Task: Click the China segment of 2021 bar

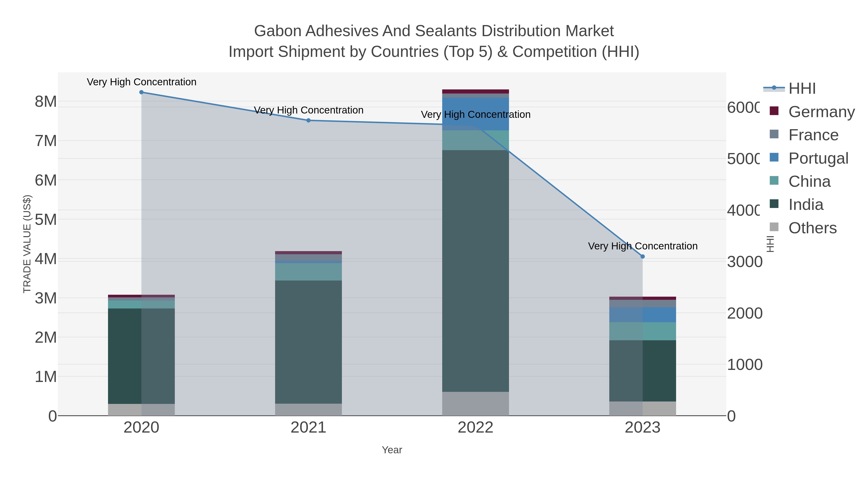Action: point(308,272)
